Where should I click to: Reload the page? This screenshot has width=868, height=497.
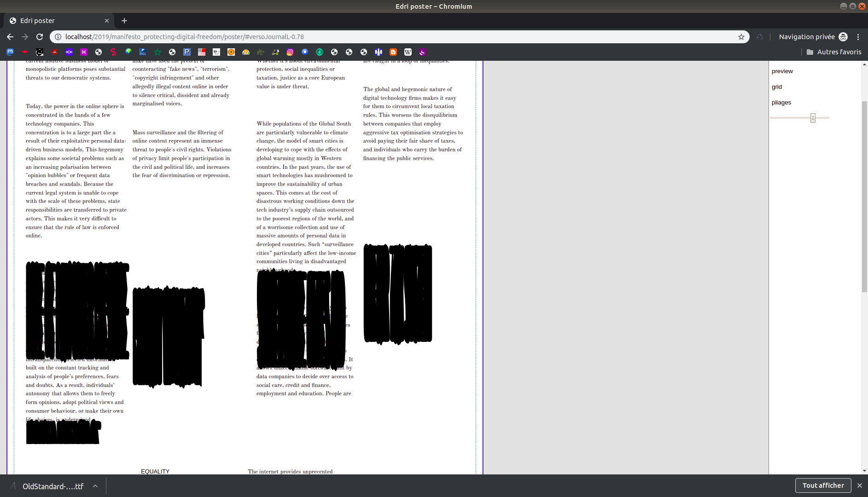coord(40,37)
